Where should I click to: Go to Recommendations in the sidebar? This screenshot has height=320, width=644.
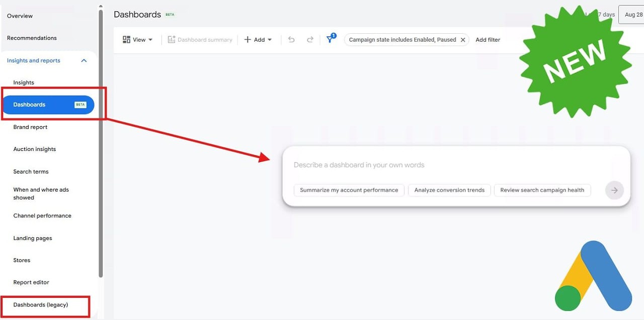pyautogui.click(x=32, y=38)
